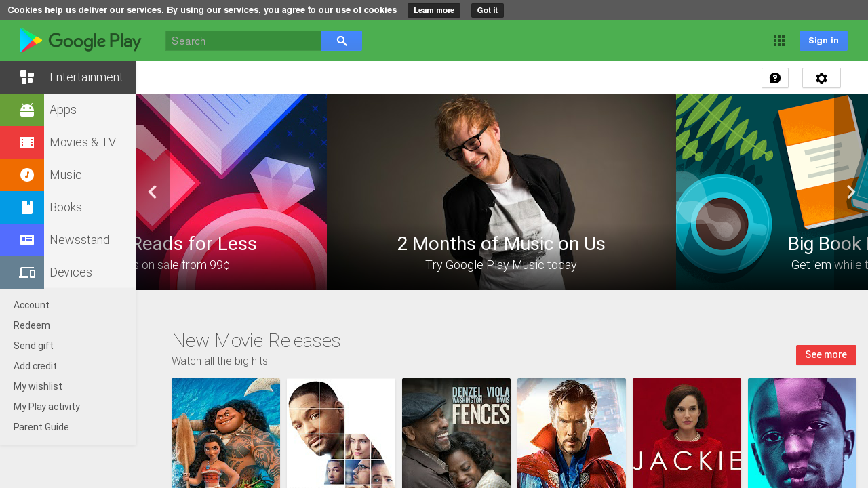Click the Google Play logo

pyautogui.click(x=81, y=41)
